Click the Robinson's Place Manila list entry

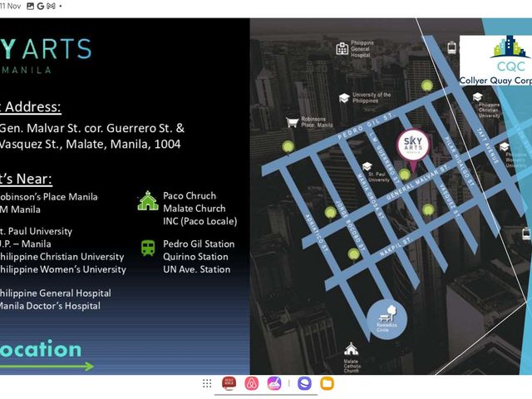click(48, 197)
